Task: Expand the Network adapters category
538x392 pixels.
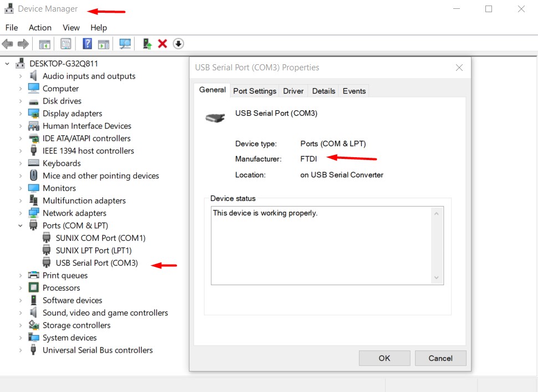Action: pos(21,213)
